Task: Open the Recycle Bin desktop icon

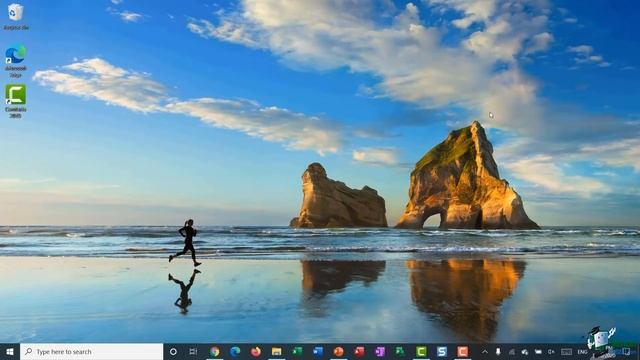Action: click(x=16, y=16)
